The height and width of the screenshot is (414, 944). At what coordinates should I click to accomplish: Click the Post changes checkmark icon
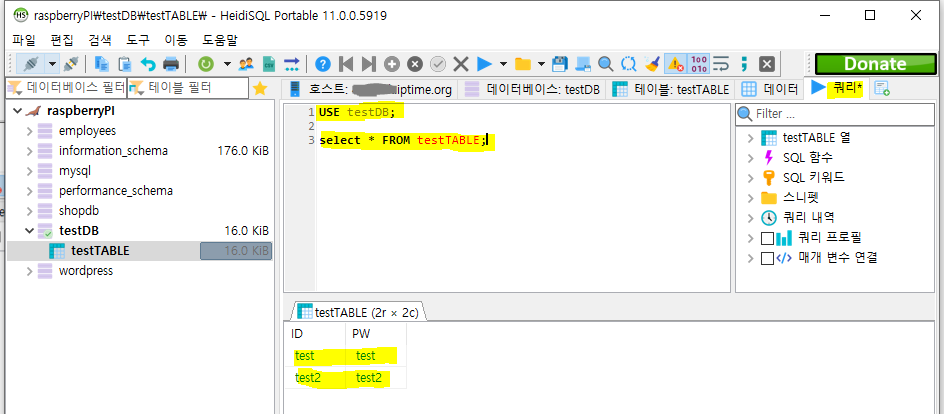point(438,63)
